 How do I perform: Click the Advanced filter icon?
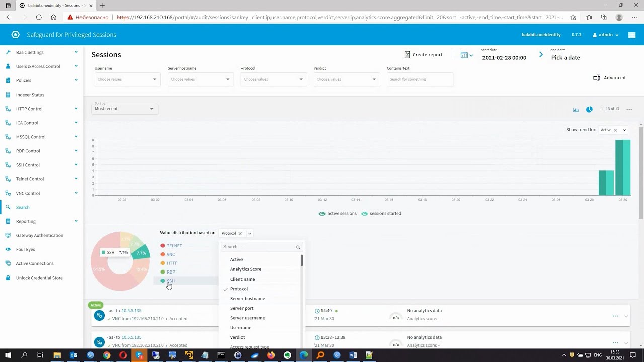tap(597, 78)
